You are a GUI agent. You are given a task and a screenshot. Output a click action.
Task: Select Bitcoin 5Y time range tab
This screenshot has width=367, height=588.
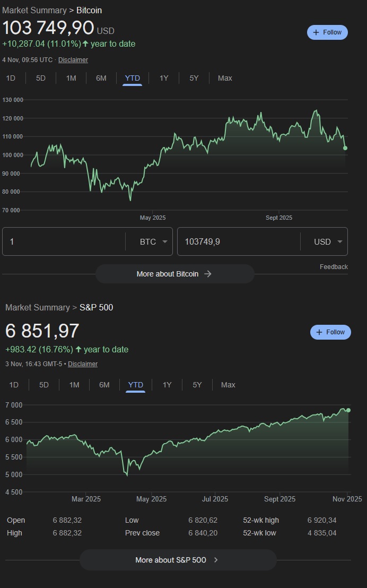click(x=194, y=78)
